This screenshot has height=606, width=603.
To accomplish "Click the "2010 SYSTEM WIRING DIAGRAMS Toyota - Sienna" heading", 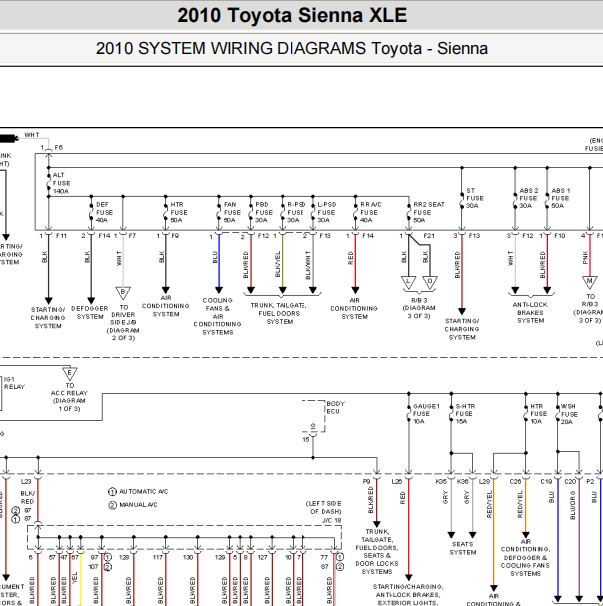I will coord(292,49).
